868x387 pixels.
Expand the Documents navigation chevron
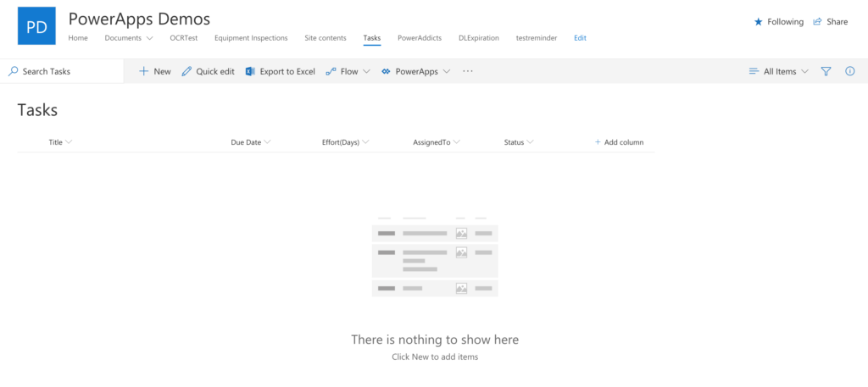[x=149, y=38]
